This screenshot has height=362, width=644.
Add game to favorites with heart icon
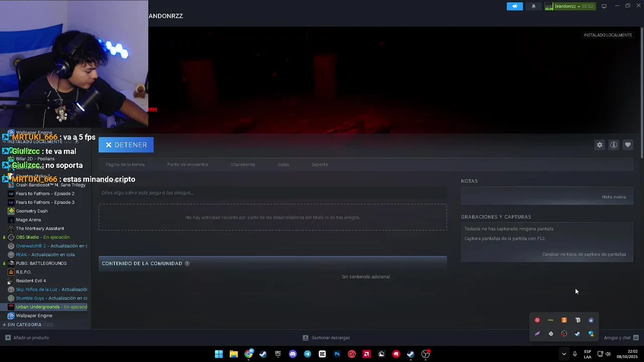[x=627, y=145]
